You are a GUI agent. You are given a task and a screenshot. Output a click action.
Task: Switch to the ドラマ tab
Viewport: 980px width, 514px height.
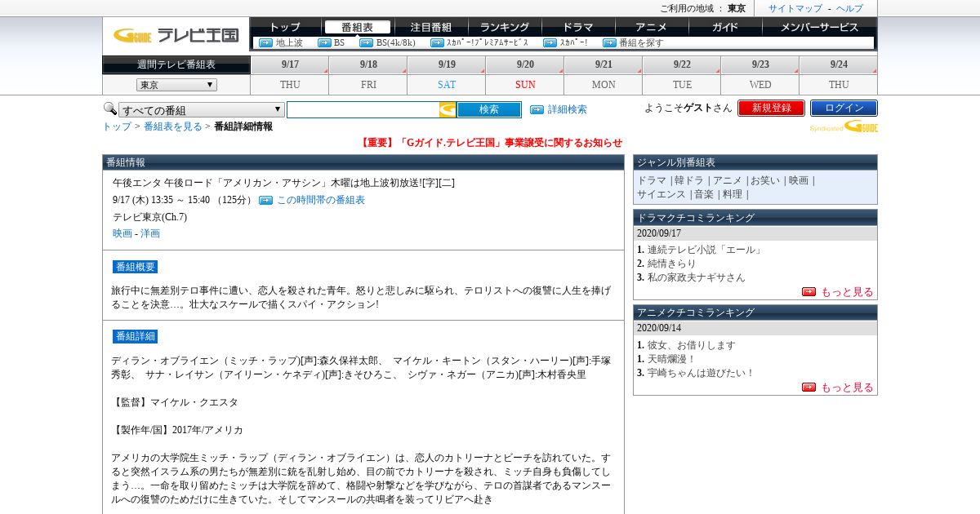click(x=578, y=27)
